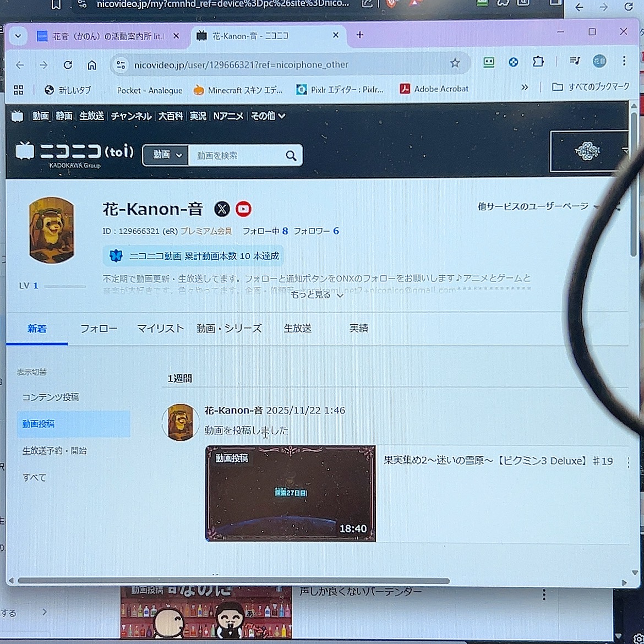Open the 動画 search category dropdown
The image size is (644, 644).
(x=166, y=155)
